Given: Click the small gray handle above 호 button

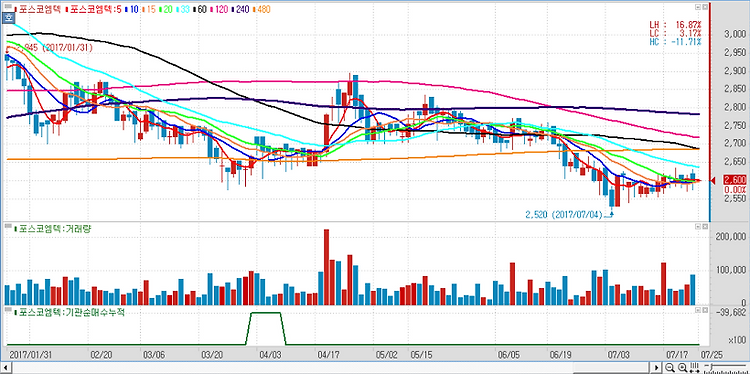Looking at the screenshot, I should [8, 7].
